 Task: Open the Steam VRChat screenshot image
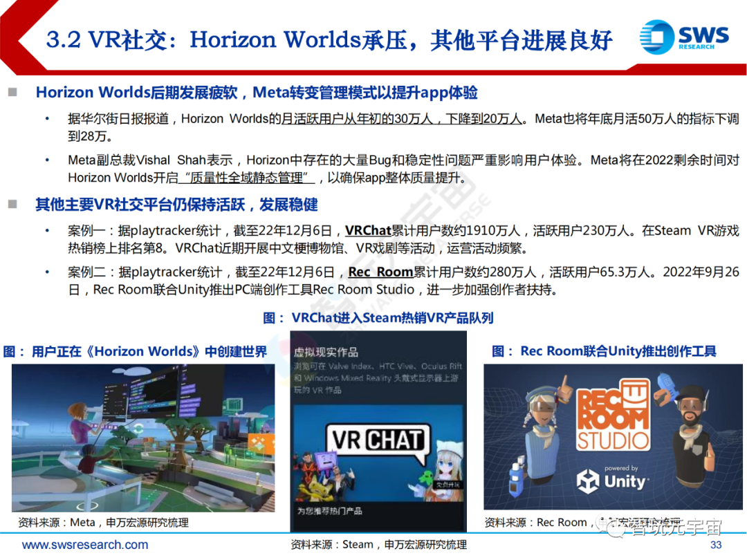[x=378, y=431]
